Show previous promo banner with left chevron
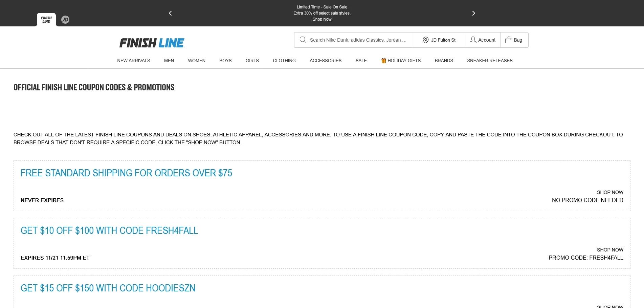Image resolution: width=644 pixels, height=308 pixels. pos(170,13)
